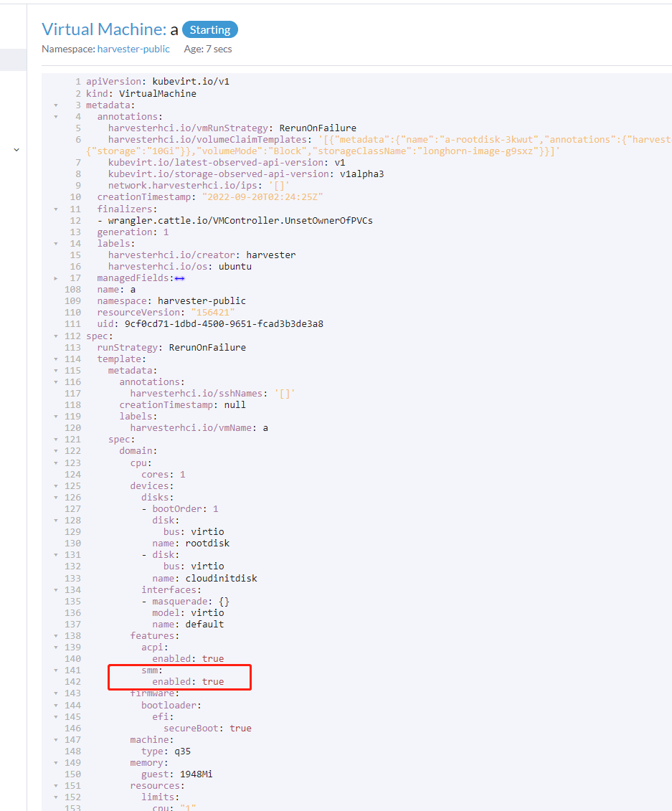The image size is (672, 811).
Task: Expand the folded managedFields marker icon
Action: point(179,278)
